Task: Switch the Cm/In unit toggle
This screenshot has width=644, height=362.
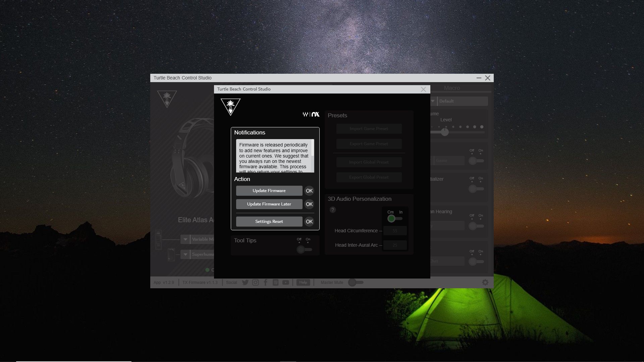Action: pos(395,219)
